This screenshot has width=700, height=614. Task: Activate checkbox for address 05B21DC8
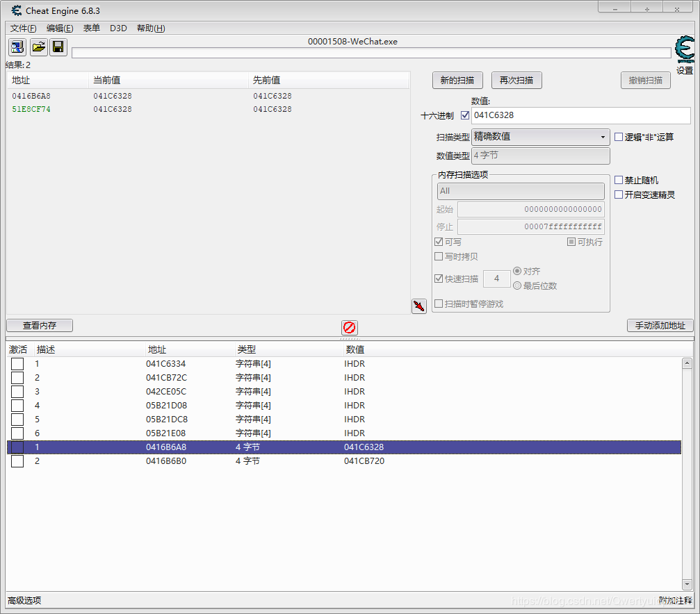pos(17,420)
